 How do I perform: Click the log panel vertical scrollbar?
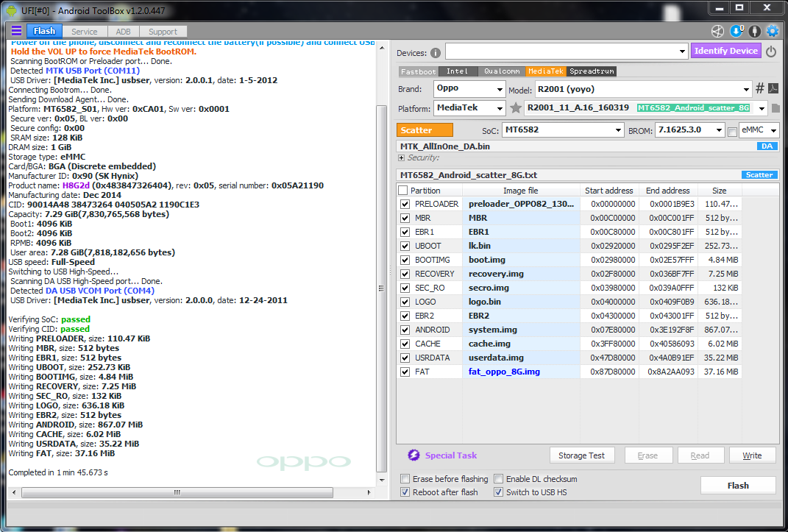[x=381, y=288]
